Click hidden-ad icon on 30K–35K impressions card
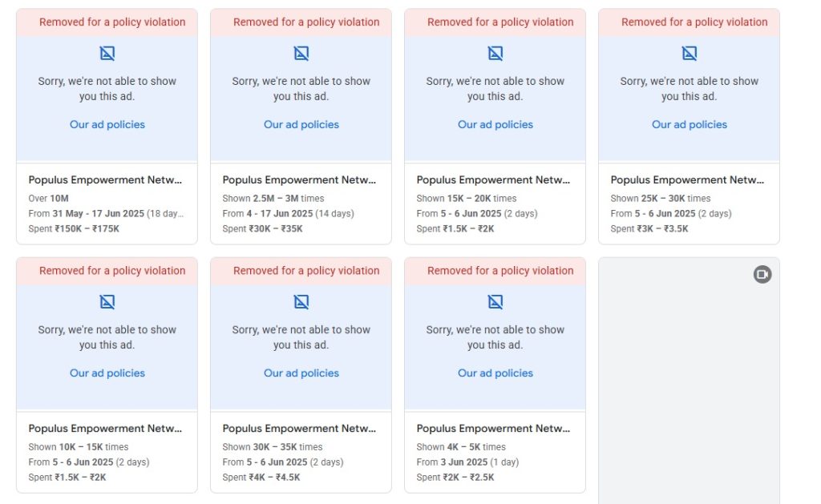 (x=301, y=302)
